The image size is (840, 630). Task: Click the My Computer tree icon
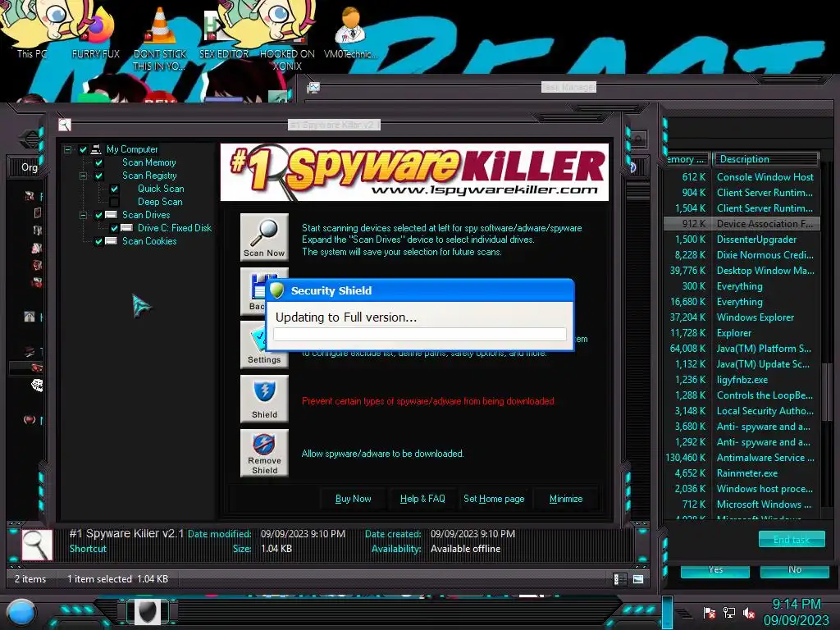96,149
